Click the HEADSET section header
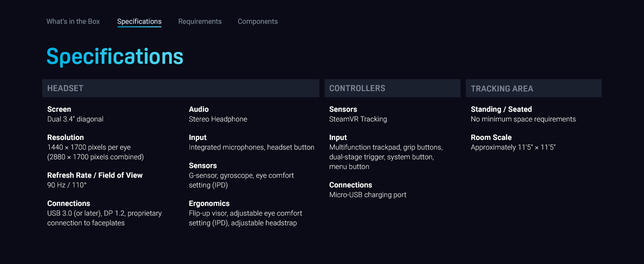This screenshot has width=644, height=264. click(66, 88)
